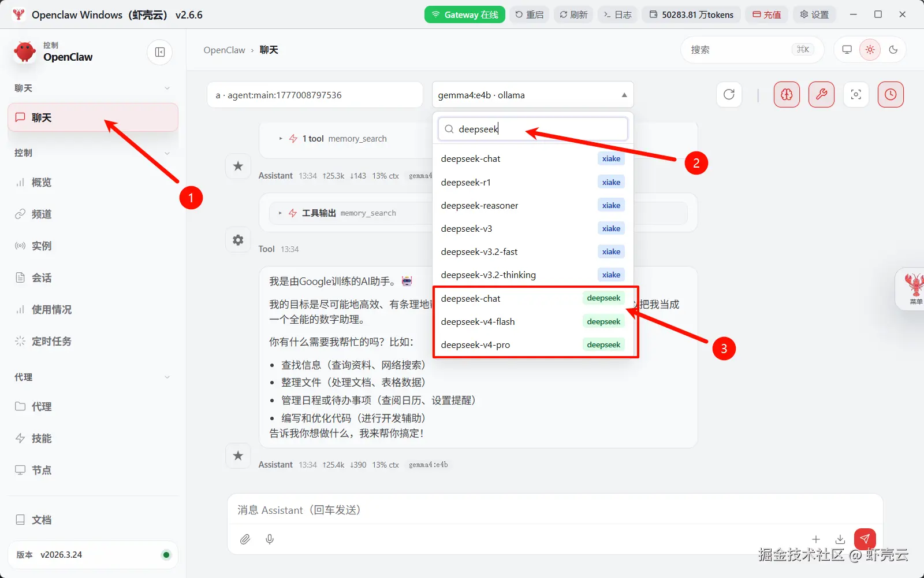
Task: Focus the 搜索 search box
Action: [x=752, y=50]
